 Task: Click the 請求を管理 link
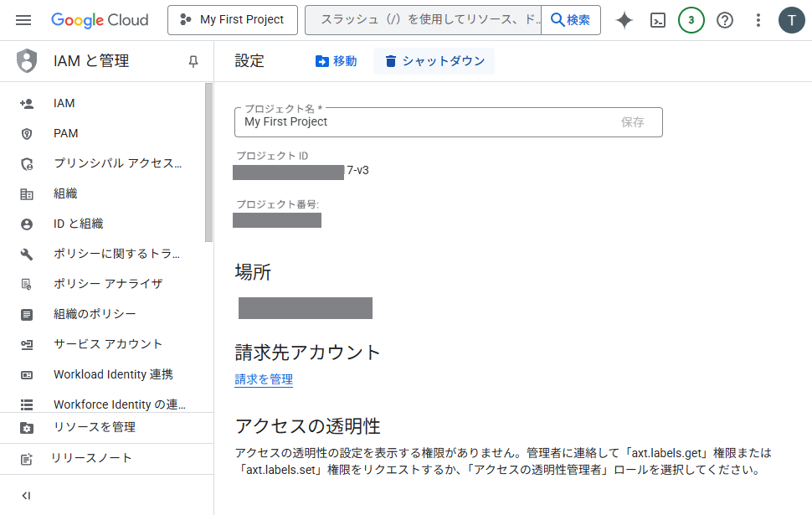tap(264, 379)
